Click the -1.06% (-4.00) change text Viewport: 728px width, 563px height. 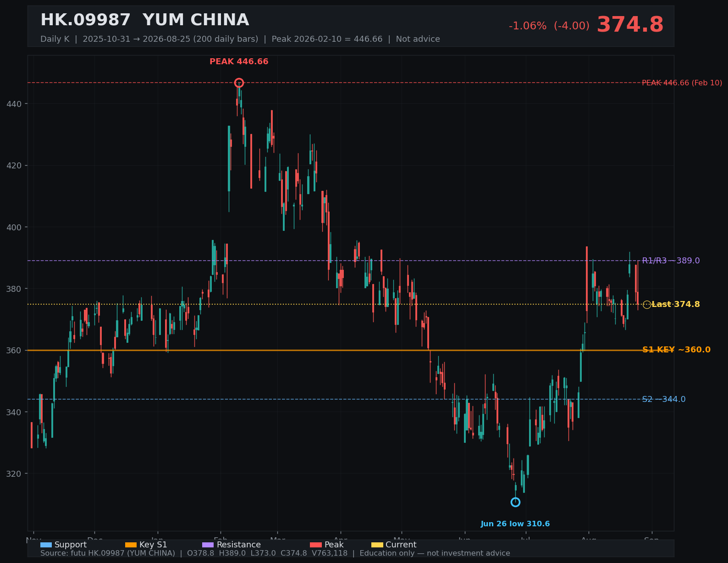[549, 26]
